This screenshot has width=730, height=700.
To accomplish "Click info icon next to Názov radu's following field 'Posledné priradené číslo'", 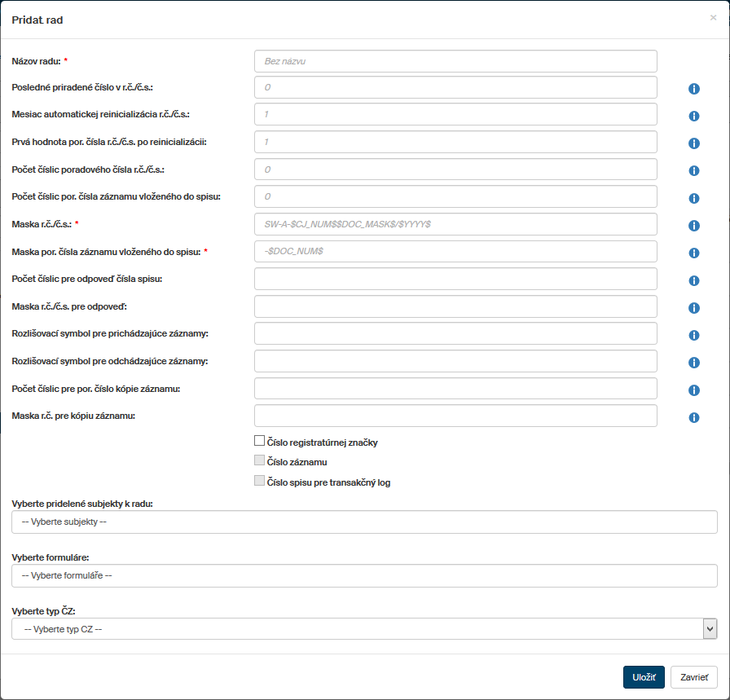I will click(x=694, y=89).
